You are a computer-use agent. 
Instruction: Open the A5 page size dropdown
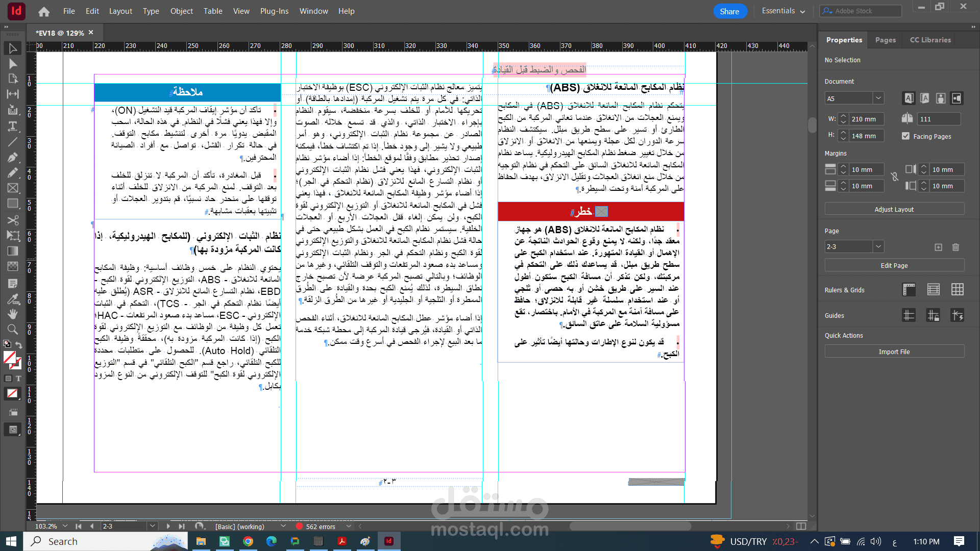(x=878, y=98)
